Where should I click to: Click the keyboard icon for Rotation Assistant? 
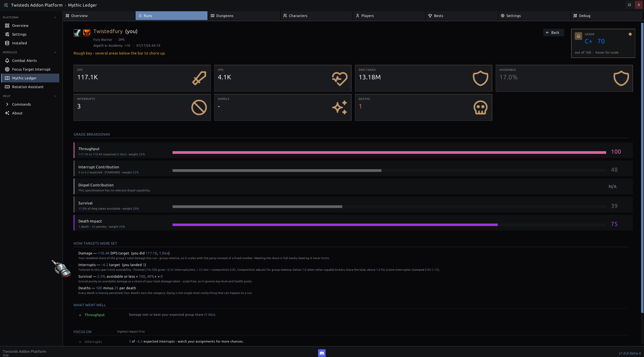(x=7, y=87)
